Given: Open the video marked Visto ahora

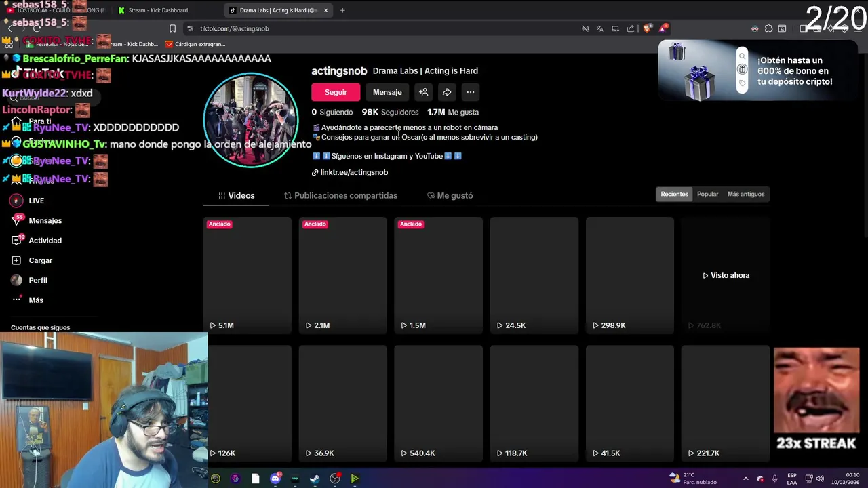Looking at the screenshot, I should point(726,275).
